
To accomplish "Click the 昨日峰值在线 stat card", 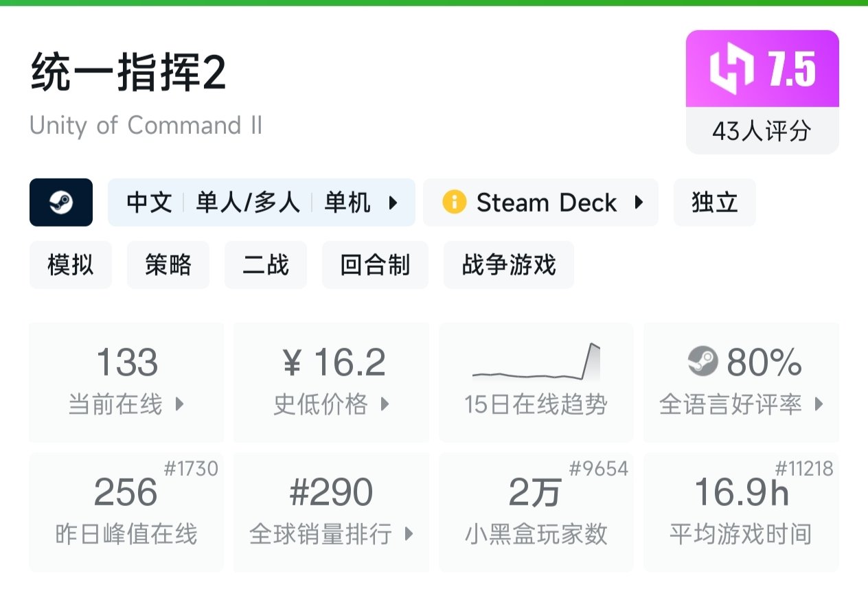I will [x=126, y=511].
